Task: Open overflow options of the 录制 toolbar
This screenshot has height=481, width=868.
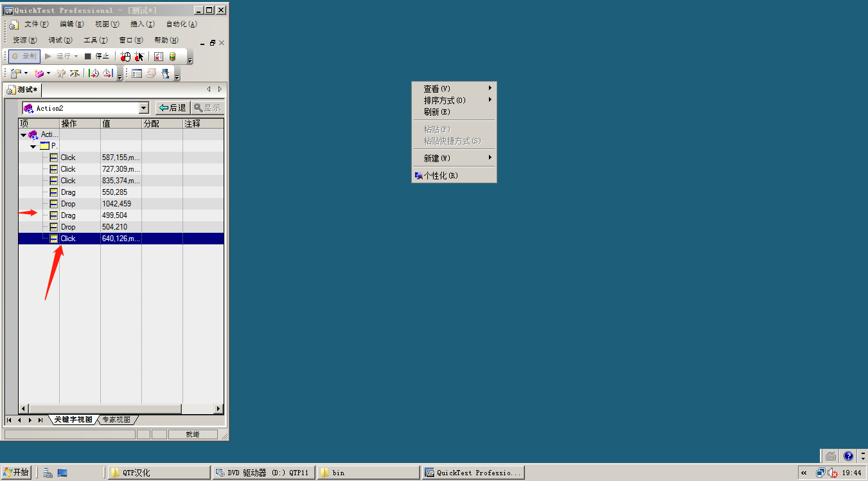Action: pyautogui.click(x=190, y=60)
